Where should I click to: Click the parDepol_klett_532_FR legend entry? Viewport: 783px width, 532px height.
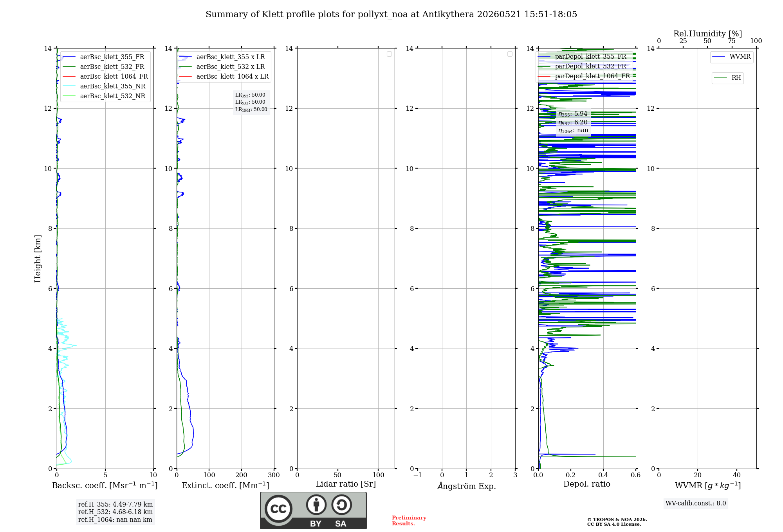(582, 66)
